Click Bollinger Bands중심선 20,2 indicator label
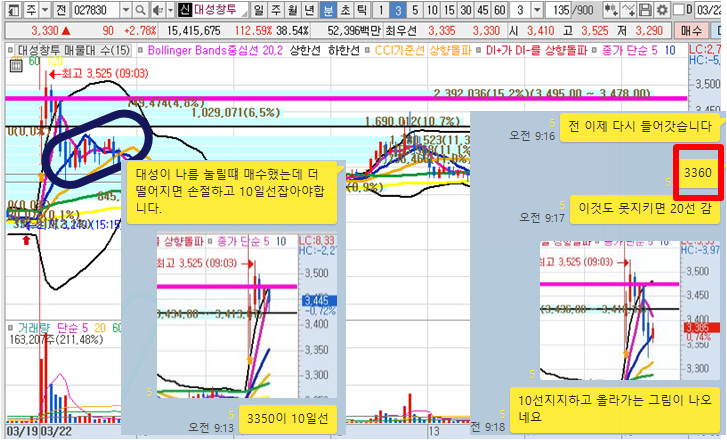This screenshot has height=440, width=727. click(x=215, y=49)
